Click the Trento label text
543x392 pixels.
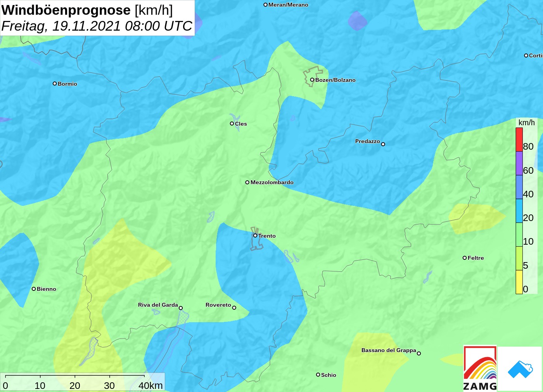coord(267,236)
